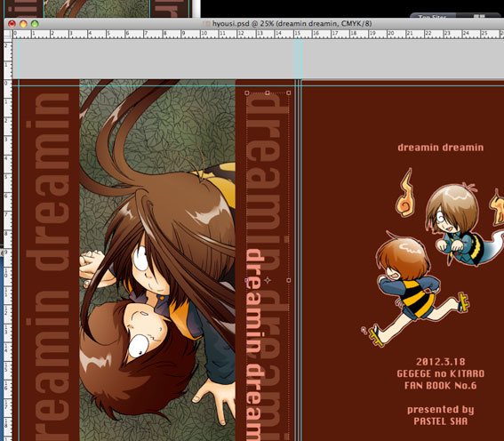Click the 'PASTEL SHA' text line

441,421
